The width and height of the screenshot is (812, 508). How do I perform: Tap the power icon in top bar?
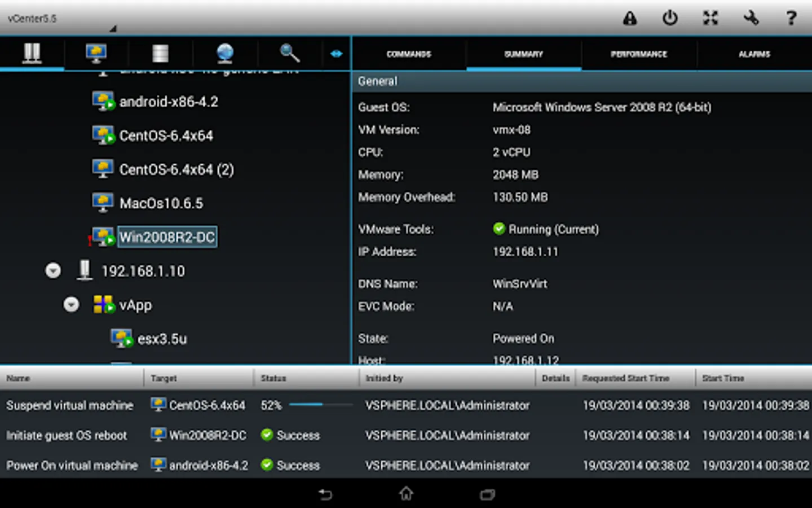670,18
